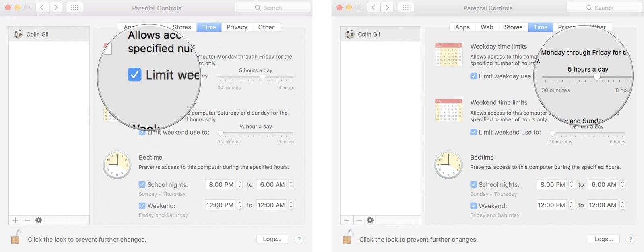
Task: Open the Privacy tab in the left window
Action: click(x=237, y=27)
